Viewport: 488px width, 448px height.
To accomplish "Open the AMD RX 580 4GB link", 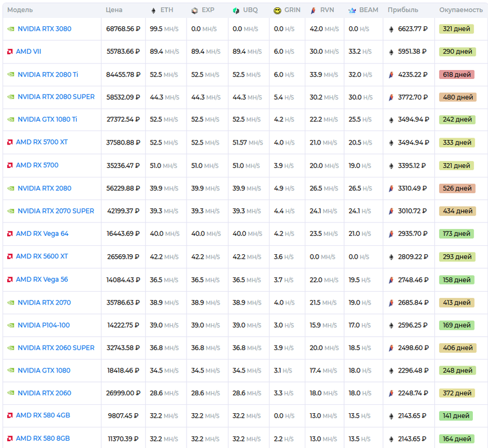I will coord(43,416).
